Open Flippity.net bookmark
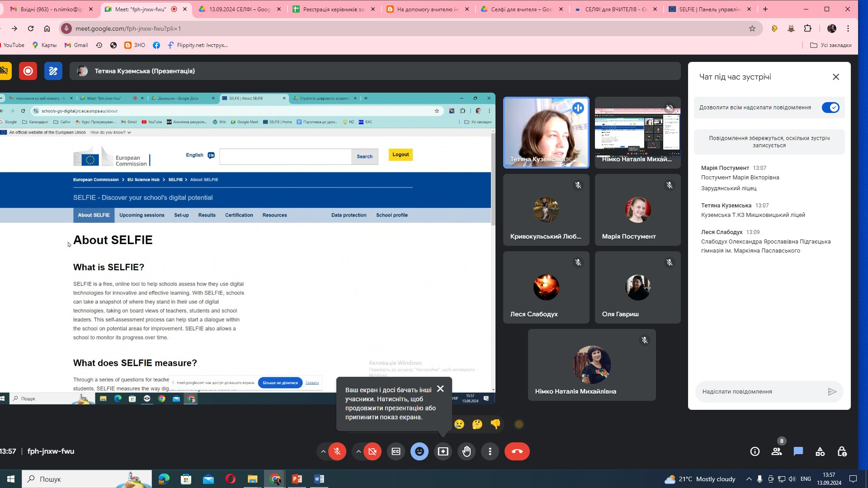 (x=198, y=45)
